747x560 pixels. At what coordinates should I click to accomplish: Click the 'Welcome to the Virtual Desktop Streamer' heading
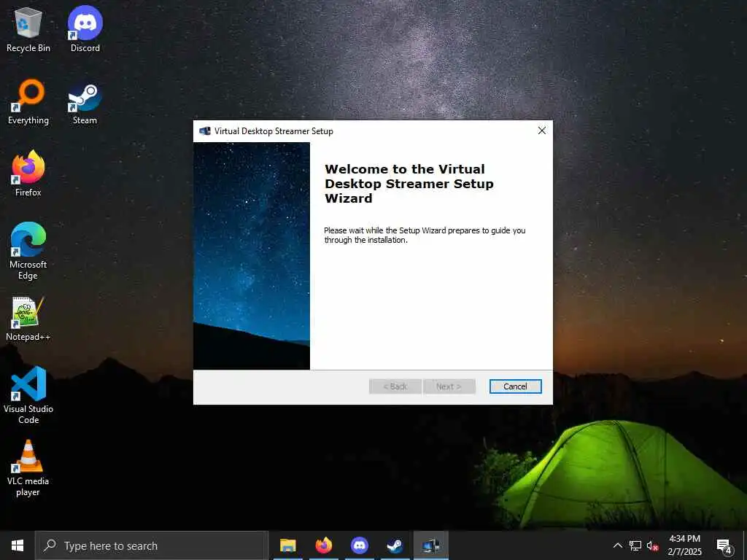409,184
